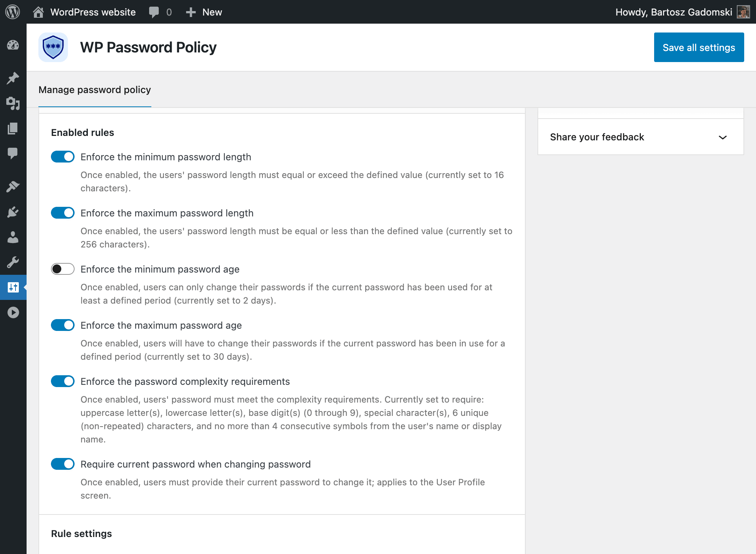
Task: Open Tools via the wrench icon
Action: (13, 262)
